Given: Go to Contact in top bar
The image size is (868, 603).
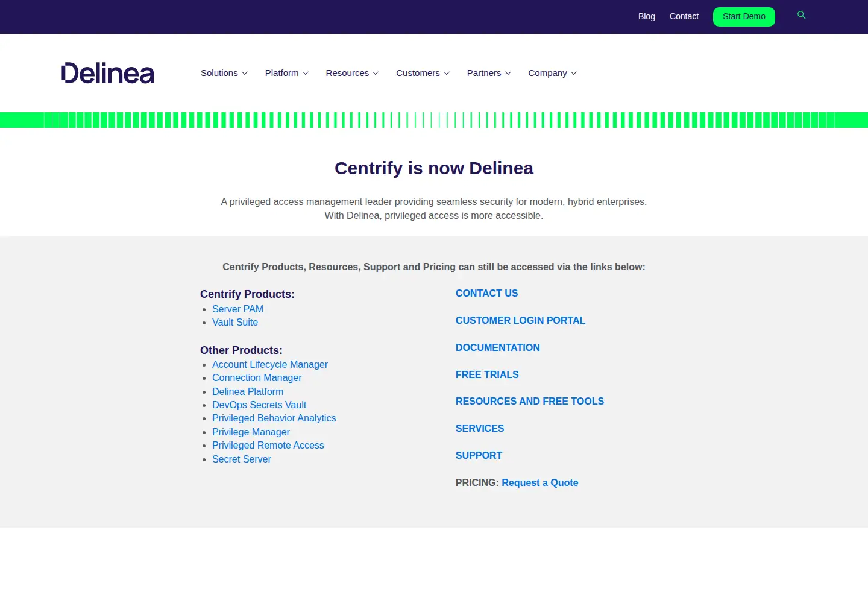Looking at the screenshot, I should (684, 16).
